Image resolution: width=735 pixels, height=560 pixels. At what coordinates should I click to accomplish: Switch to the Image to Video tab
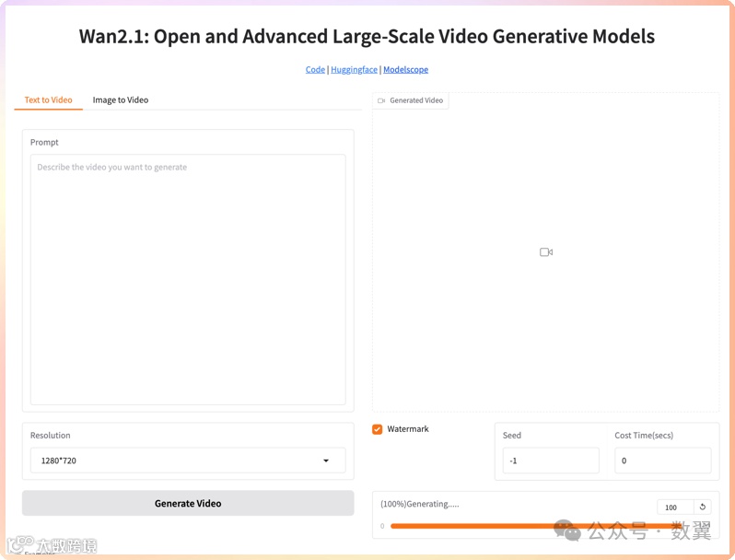coord(121,99)
